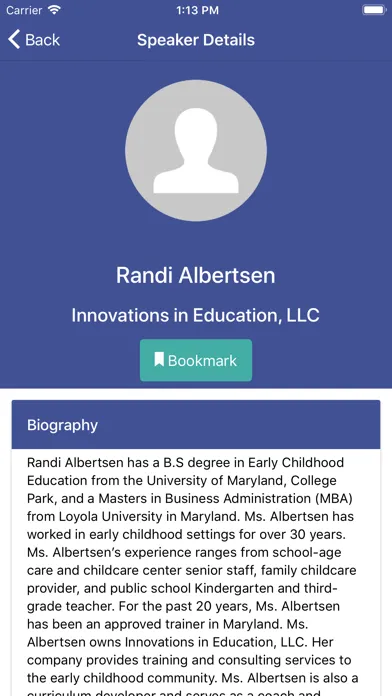Click the battery indicator icon
This screenshot has height=696, width=392.
click(374, 10)
